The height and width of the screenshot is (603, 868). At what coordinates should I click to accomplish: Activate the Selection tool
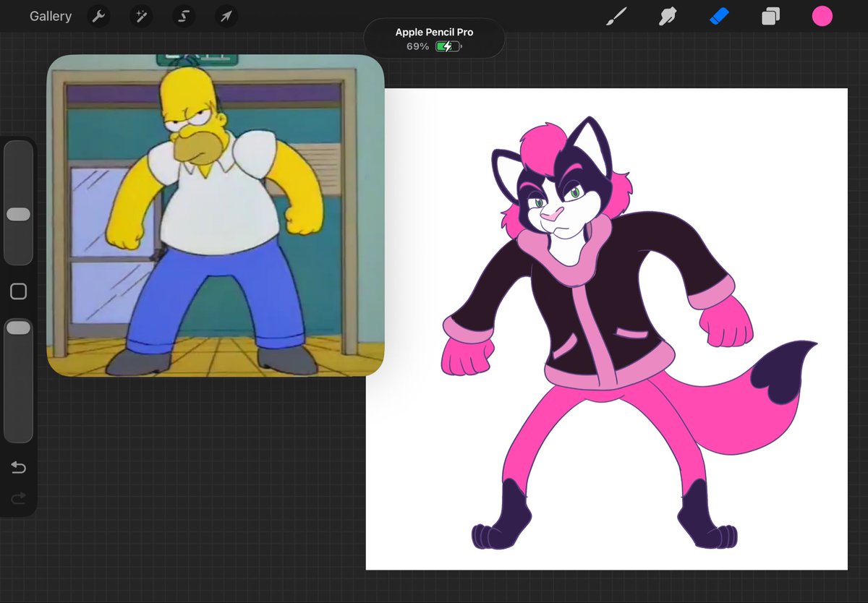(x=184, y=16)
